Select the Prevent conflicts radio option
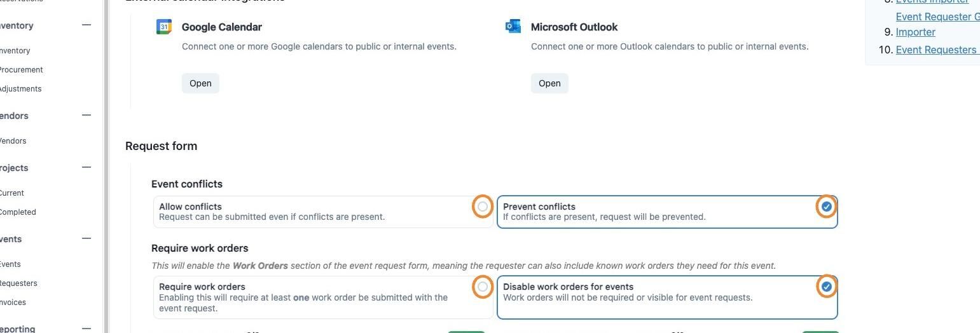Viewport: 980px width, 333px height. coord(826,207)
